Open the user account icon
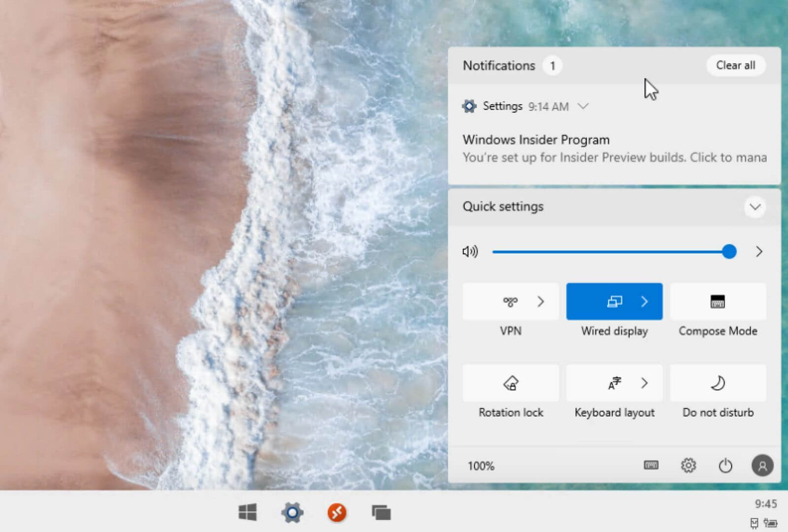 [762, 465]
